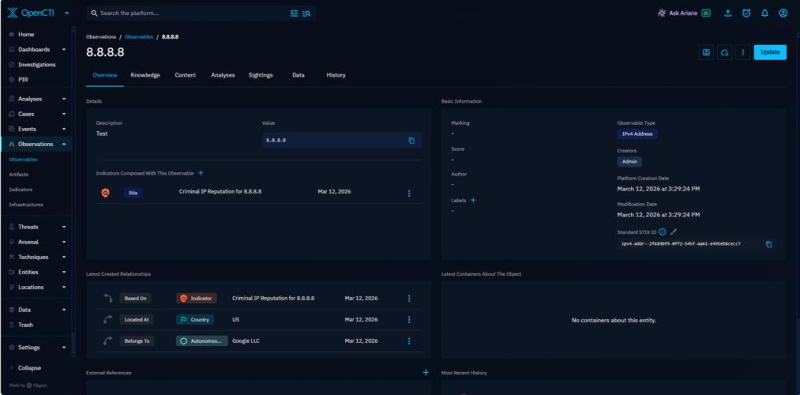Switch to the History tab

(336, 75)
